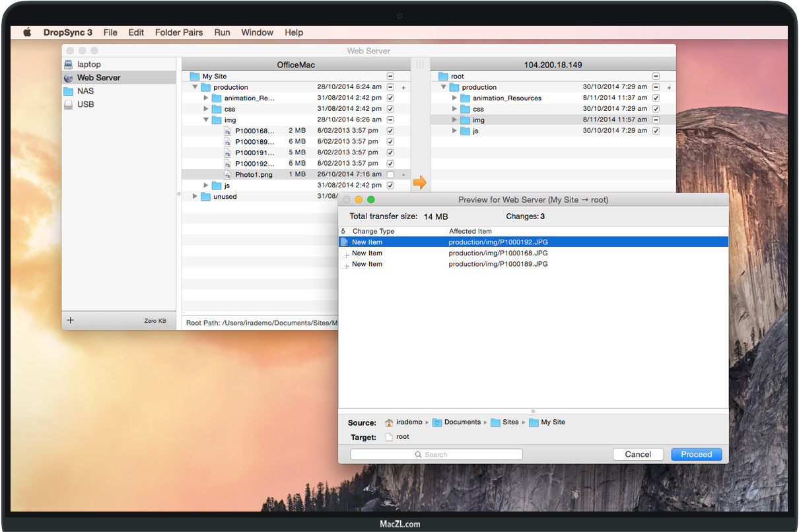Enable the Photo1.png checkbox
The image size is (799, 532).
point(390,175)
